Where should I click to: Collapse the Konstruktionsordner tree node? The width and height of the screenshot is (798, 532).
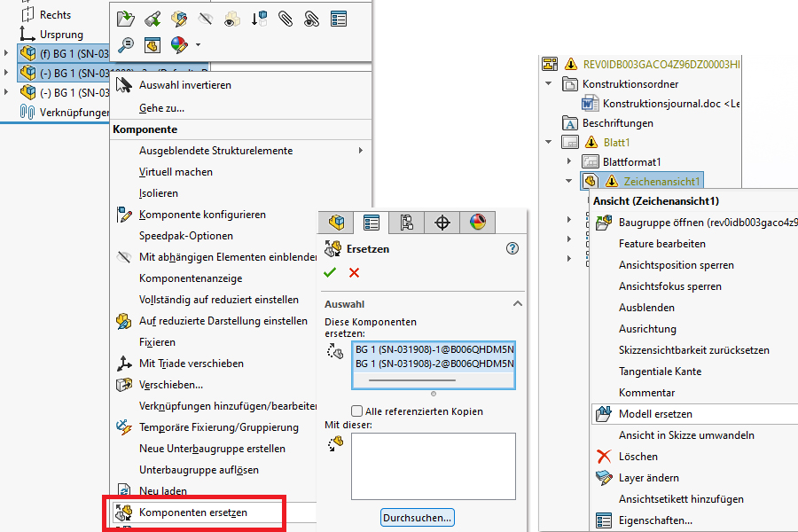click(550, 84)
